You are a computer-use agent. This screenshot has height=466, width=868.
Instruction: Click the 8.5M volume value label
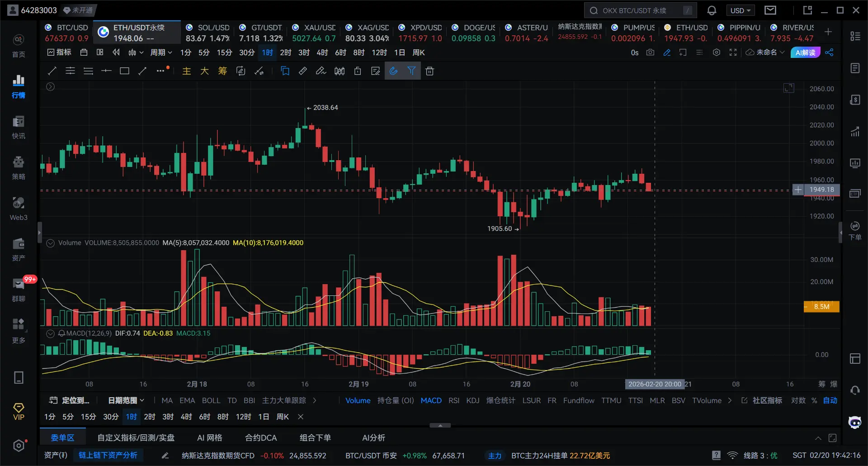(x=821, y=307)
